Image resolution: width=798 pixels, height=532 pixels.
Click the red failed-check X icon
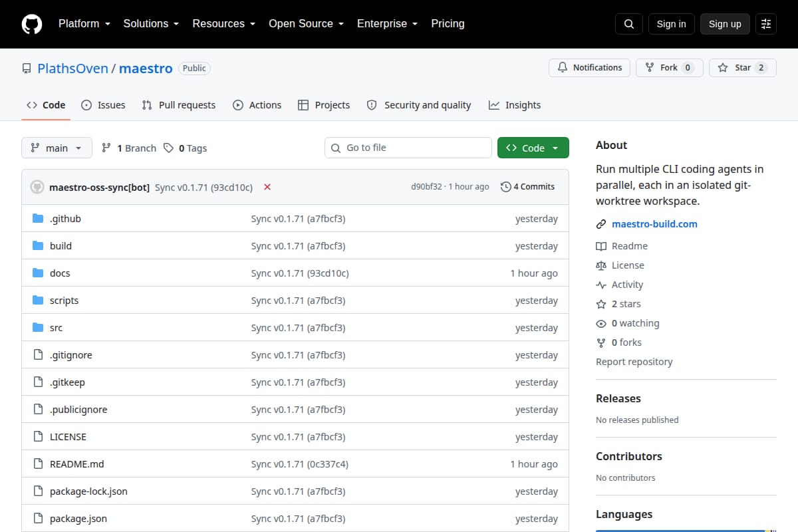(267, 187)
